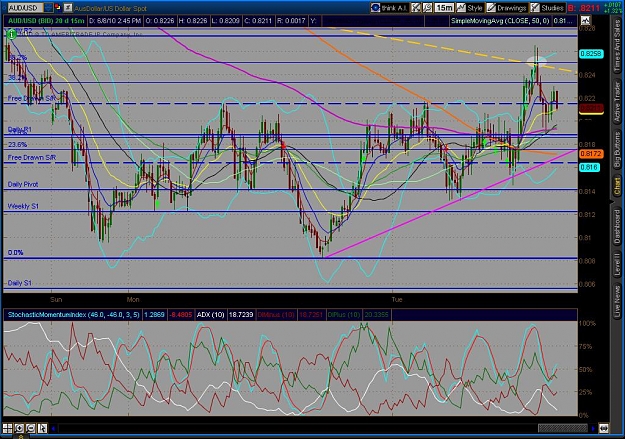Click the Tue date label on time axis
This screenshot has width=625, height=439.
[397, 299]
